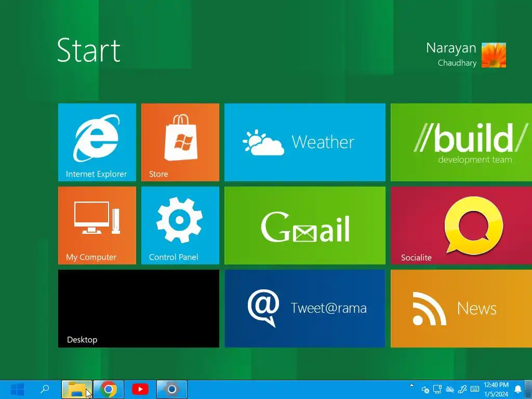
Task: Open notifications bell icon
Action: pyautogui.click(x=518, y=389)
